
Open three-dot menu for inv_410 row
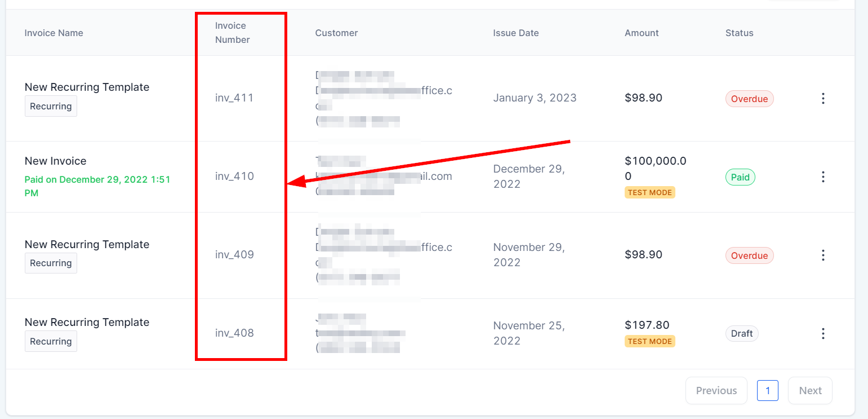point(823,177)
